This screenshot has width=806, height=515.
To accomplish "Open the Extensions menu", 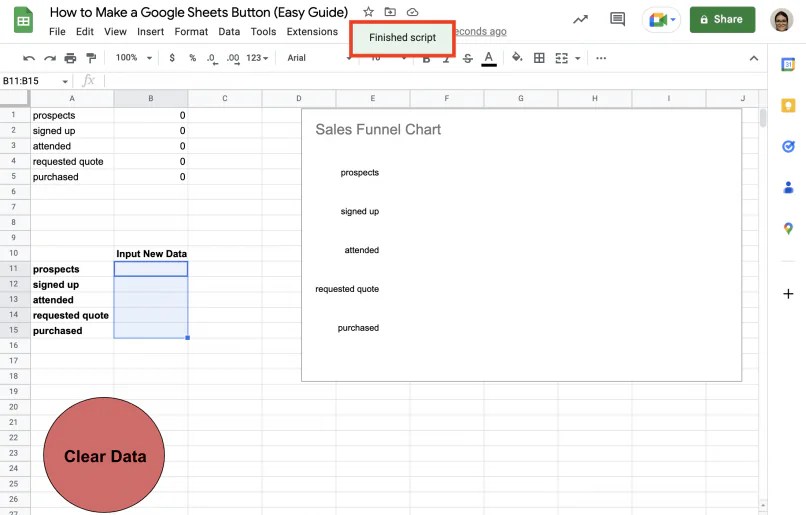I will pyautogui.click(x=312, y=31).
